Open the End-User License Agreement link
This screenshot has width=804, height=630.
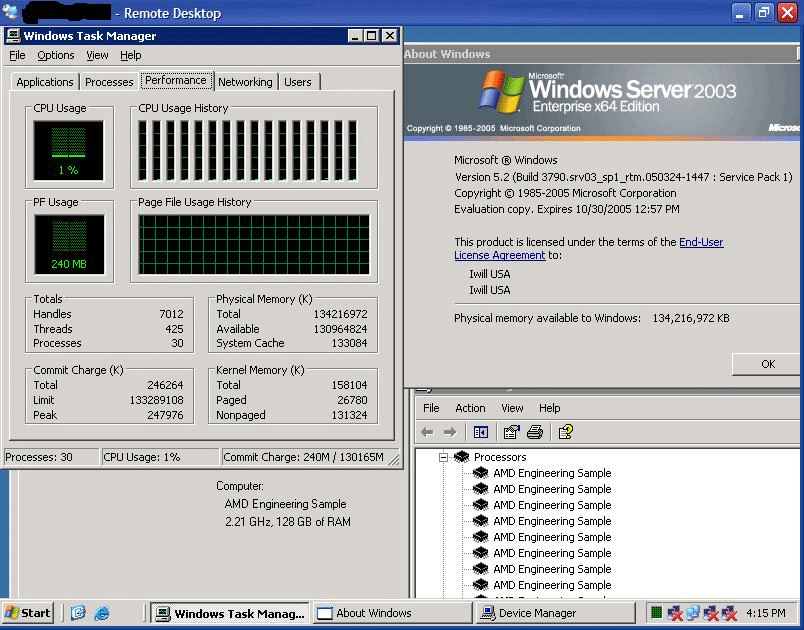click(x=589, y=249)
